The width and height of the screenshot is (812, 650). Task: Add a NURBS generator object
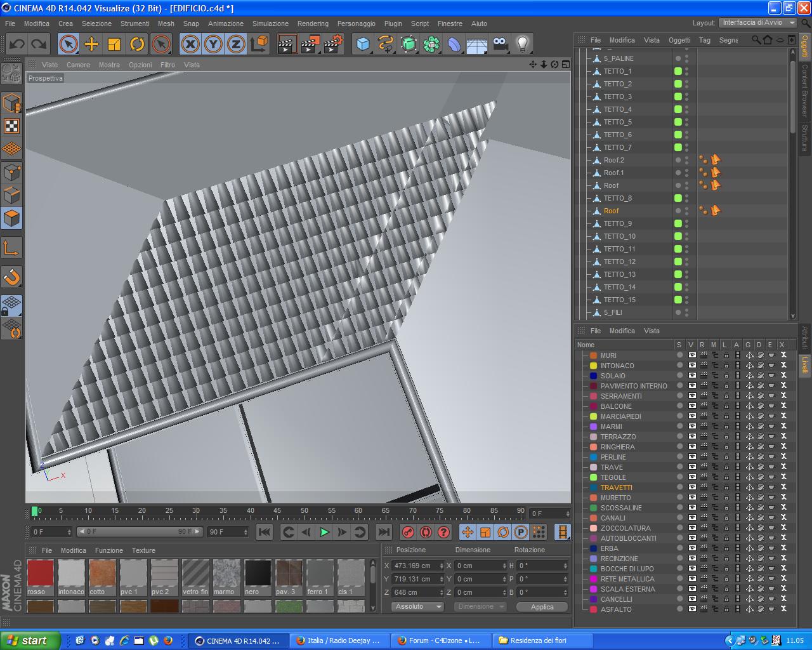(409, 44)
